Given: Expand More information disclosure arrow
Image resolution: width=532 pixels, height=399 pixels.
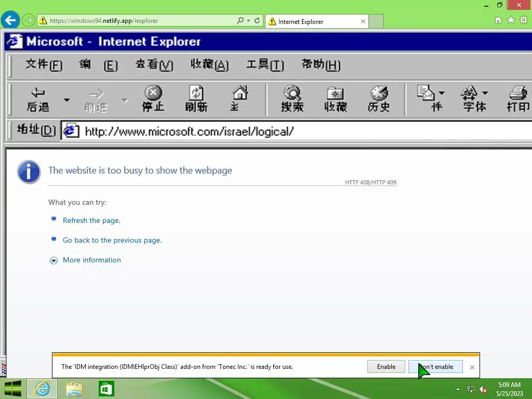Looking at the screenshot, I should tap(54, 261).
